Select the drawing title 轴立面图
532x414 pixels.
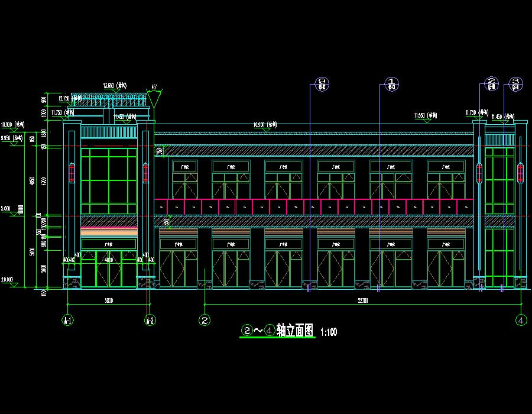point(295,330)
